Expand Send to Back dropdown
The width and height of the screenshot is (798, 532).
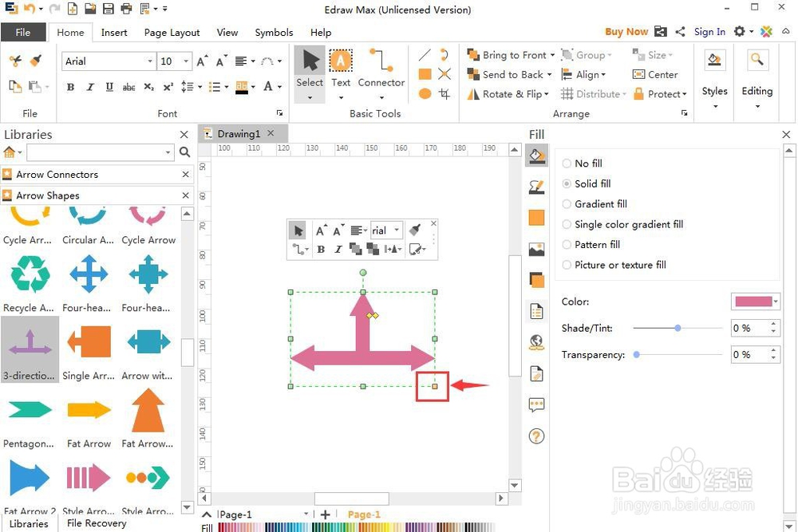click(550, 75)
